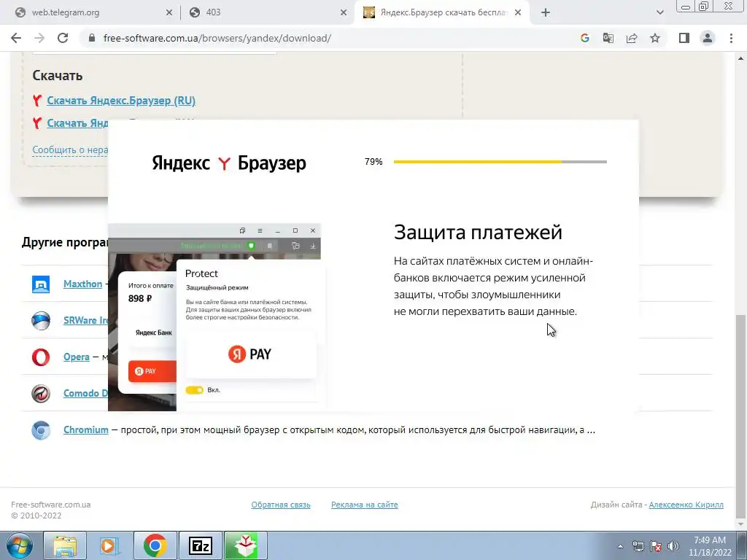Click the Chromium browser icon
Screen dimensions: 747x560
pos(41,430)
